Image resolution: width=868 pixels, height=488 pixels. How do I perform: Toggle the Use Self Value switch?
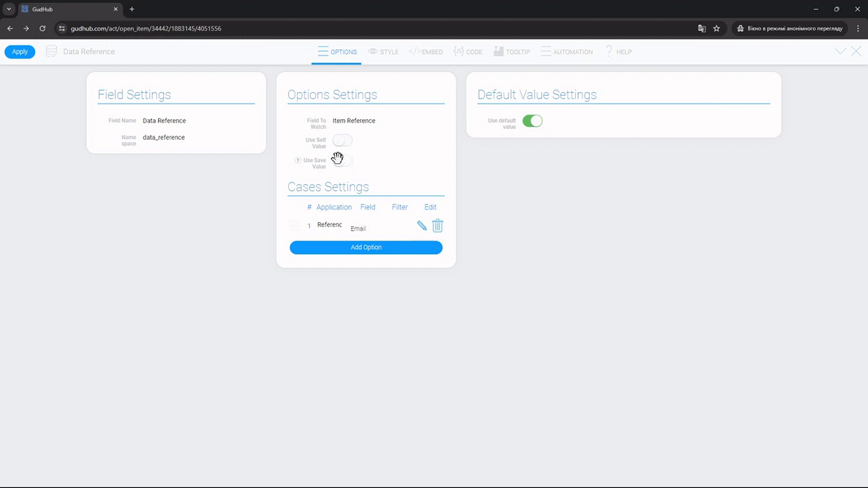[342, 141]
